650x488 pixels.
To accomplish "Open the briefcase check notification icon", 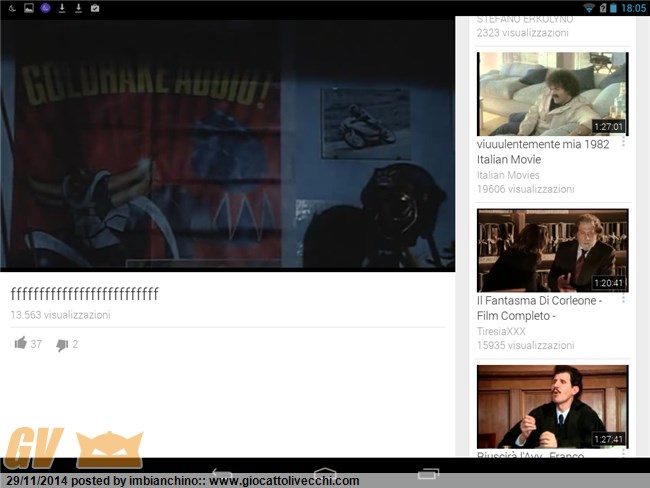I will tap(95, 8).
